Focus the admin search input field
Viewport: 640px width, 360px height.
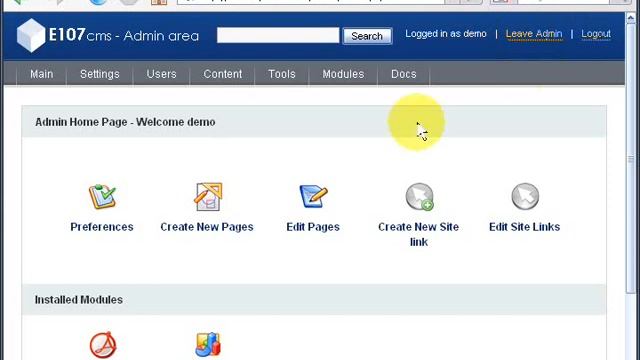[x=278, y=35]
